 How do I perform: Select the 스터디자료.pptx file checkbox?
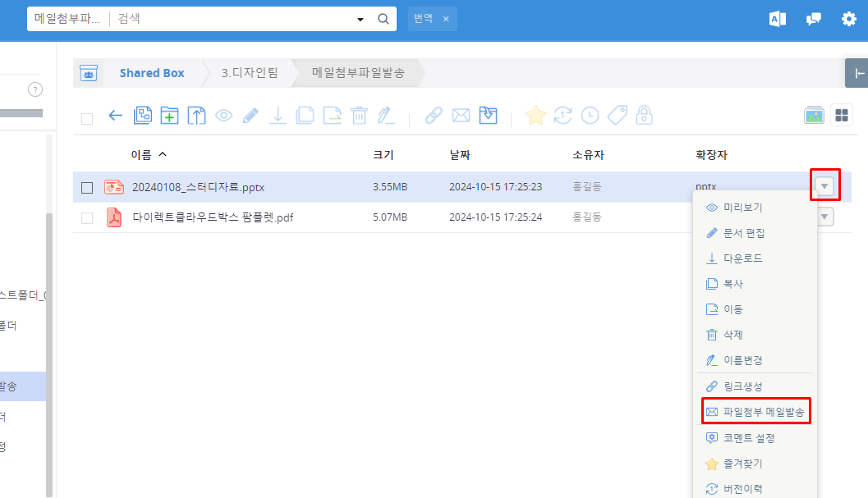point(87,188)
